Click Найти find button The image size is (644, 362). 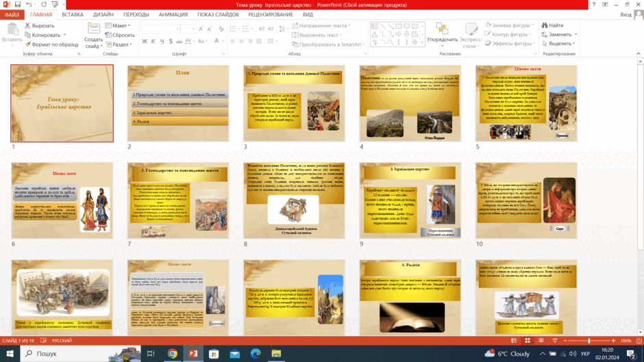point(552,25)
